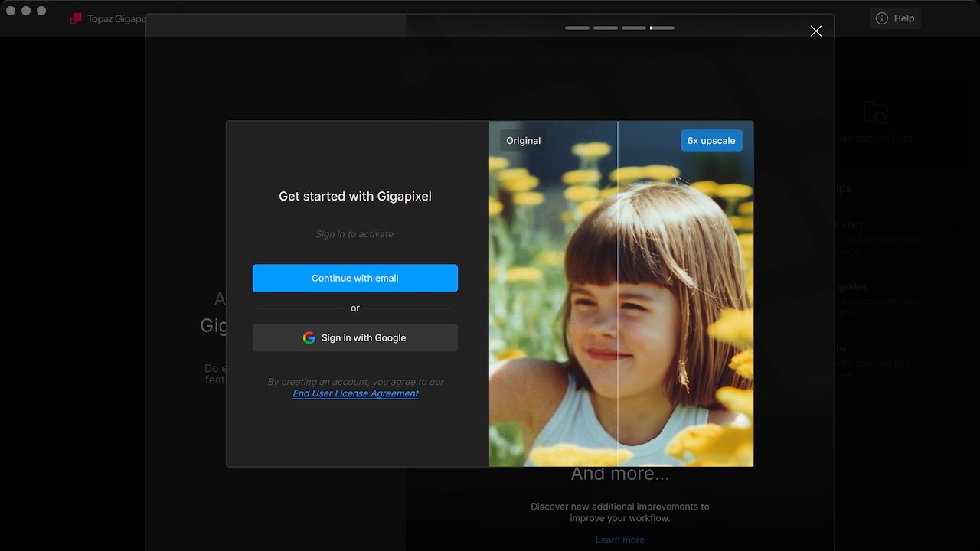The width and height of the screenshot is (980, 551).
Task: Click the Get started with Gigapixel heading
Action: pyautogui.click(x=355, y=196)
